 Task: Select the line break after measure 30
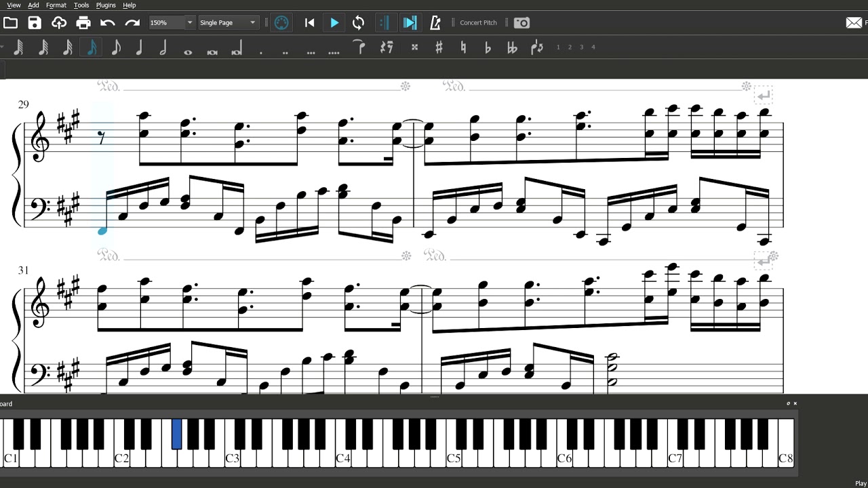point(764,96)
